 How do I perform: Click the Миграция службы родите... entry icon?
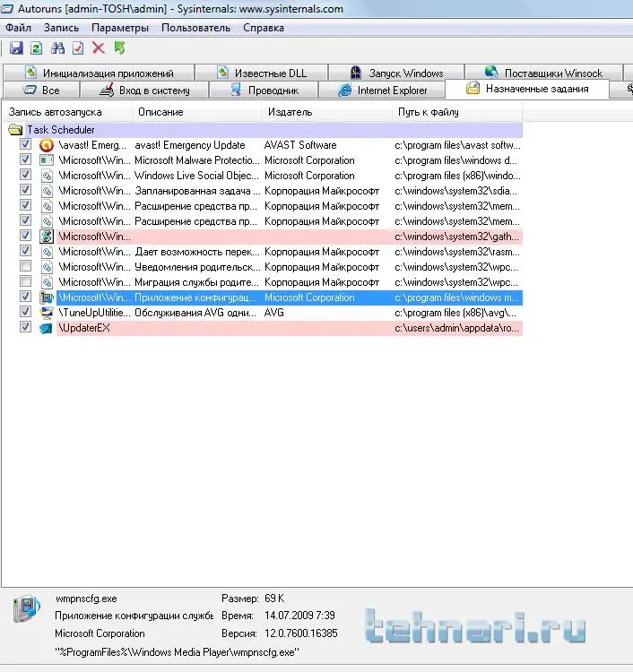(x=47, y=282)
